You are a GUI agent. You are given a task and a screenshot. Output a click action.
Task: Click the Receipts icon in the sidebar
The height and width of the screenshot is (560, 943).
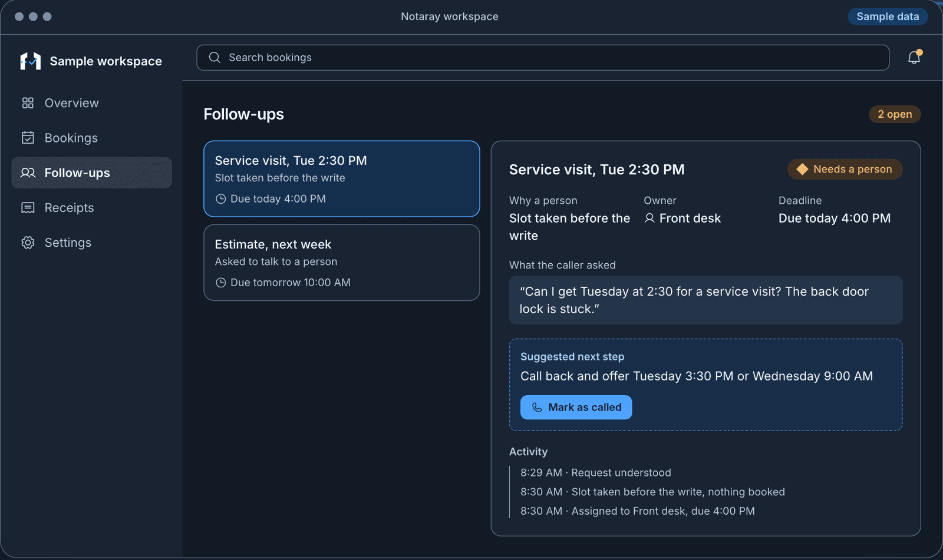pos(28,208)
